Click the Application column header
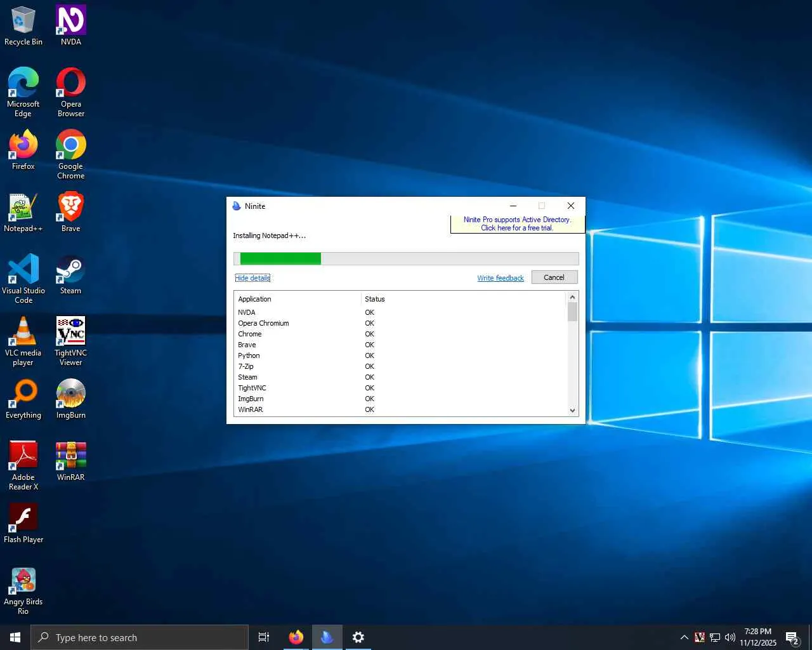This screenshot has width=812, height=650. 298,299
